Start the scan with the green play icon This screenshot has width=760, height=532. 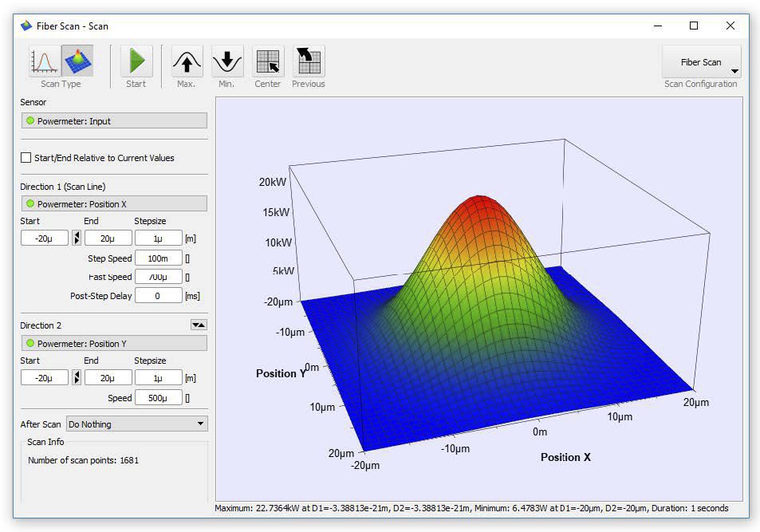click(x=136, y=60)
